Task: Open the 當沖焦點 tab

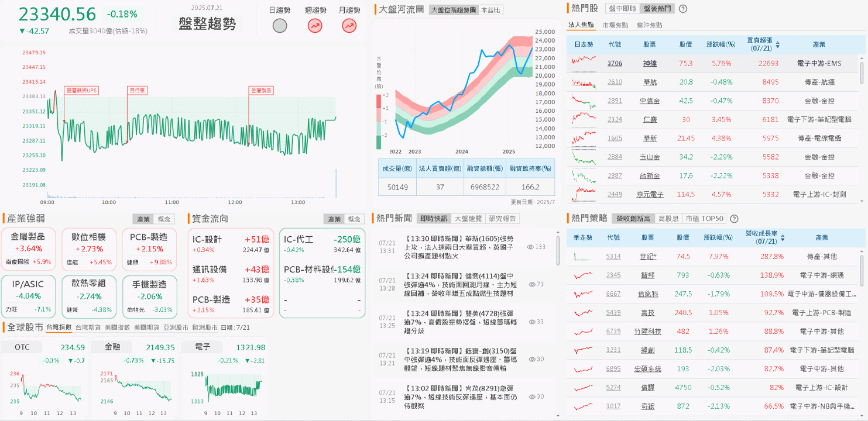Action: point(650,25)
